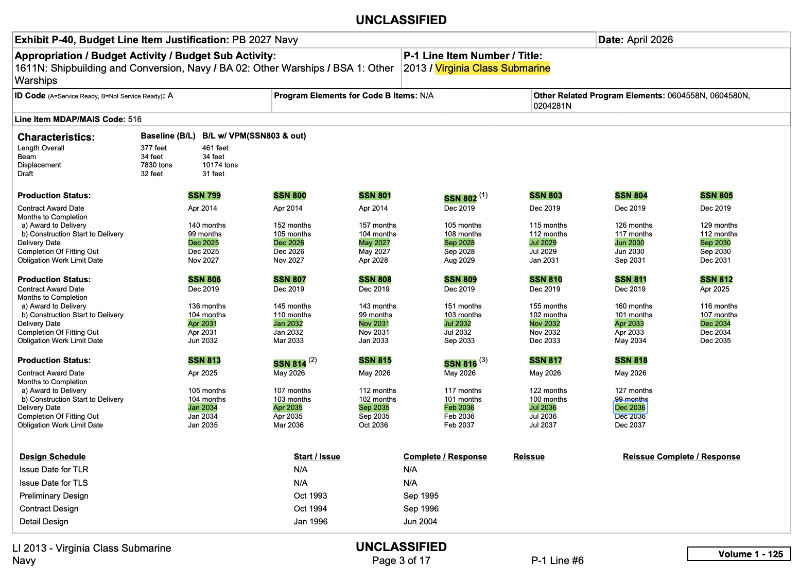800x581 pixels.
Task: Select the 'SSN 815' header
Action: tap(374, 360)
